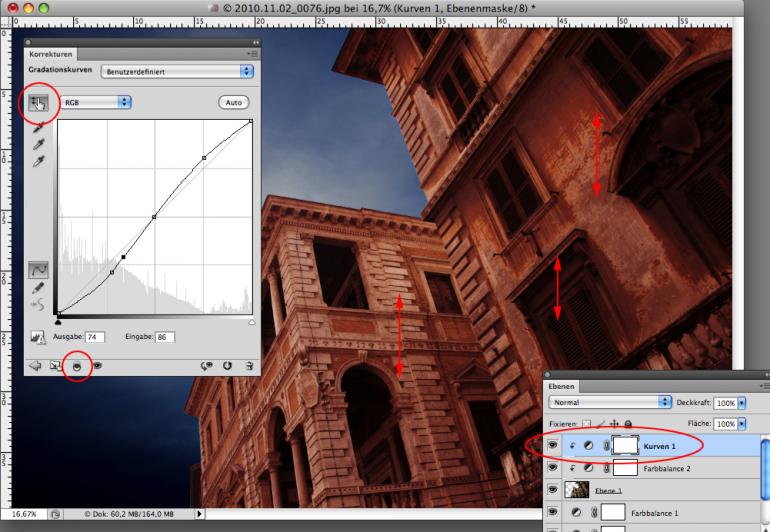Image resolution: width=770 pixels, height=532 pixels.
Task: Click the Eingabe input value field
Action: 165,337
